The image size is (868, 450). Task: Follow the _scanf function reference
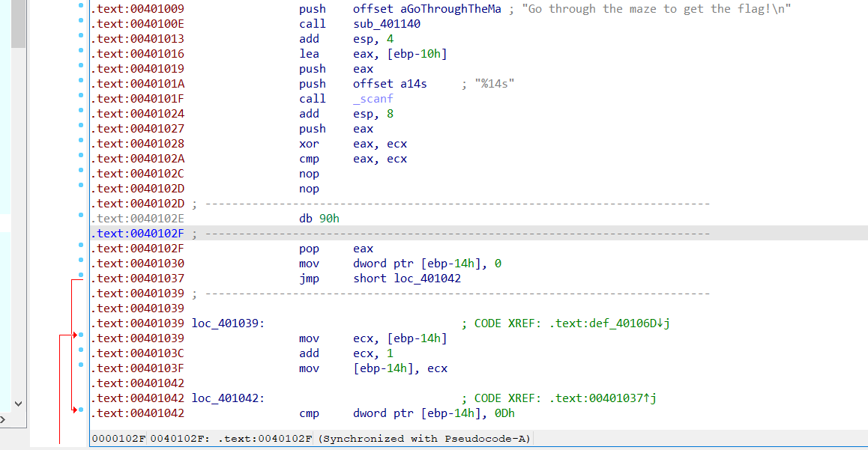373,98
